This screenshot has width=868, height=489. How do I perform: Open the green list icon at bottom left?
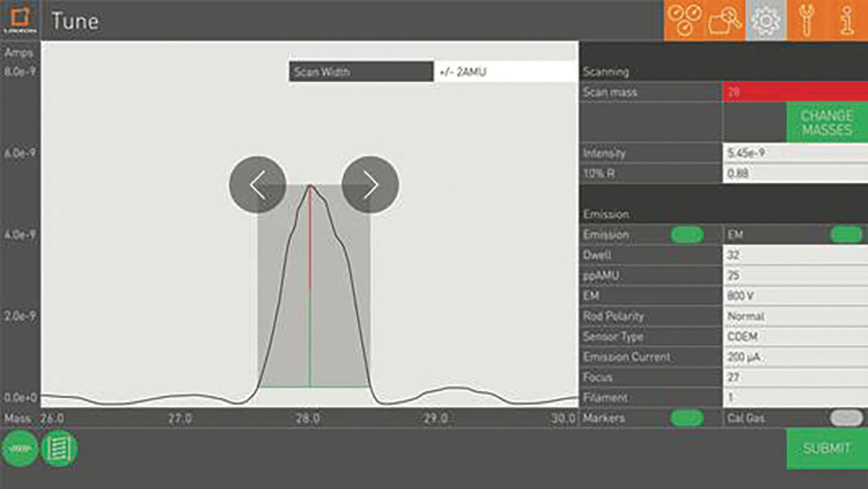pyautogui.click(x=59, y=448)
